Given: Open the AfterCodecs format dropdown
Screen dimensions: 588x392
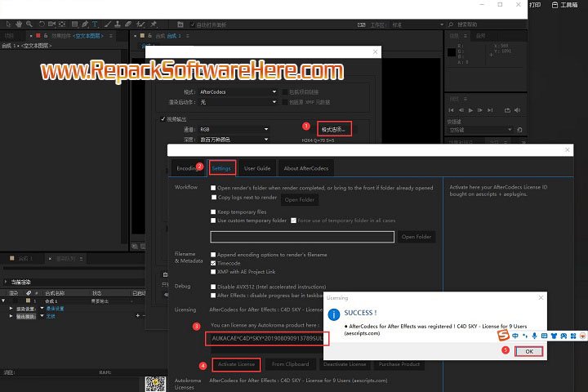Looking at the screenshot, I should (x=238, y=92).
